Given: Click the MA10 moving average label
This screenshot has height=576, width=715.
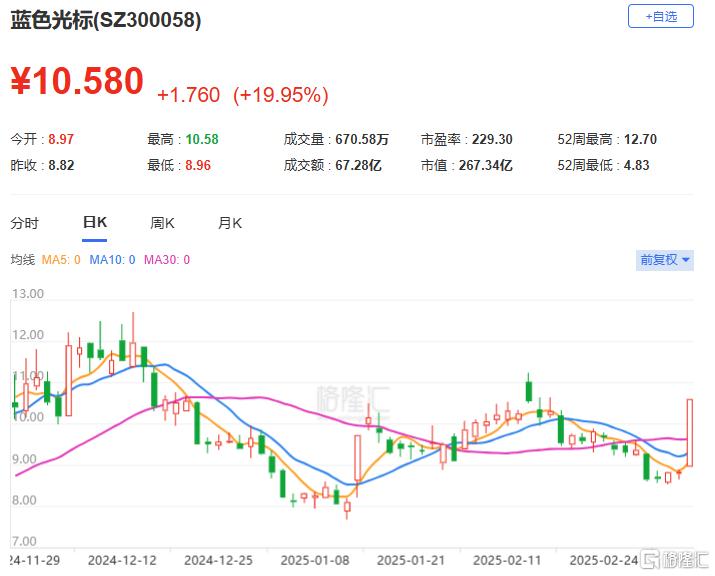Looking at the screenshot, I should (x=112, y=260).
